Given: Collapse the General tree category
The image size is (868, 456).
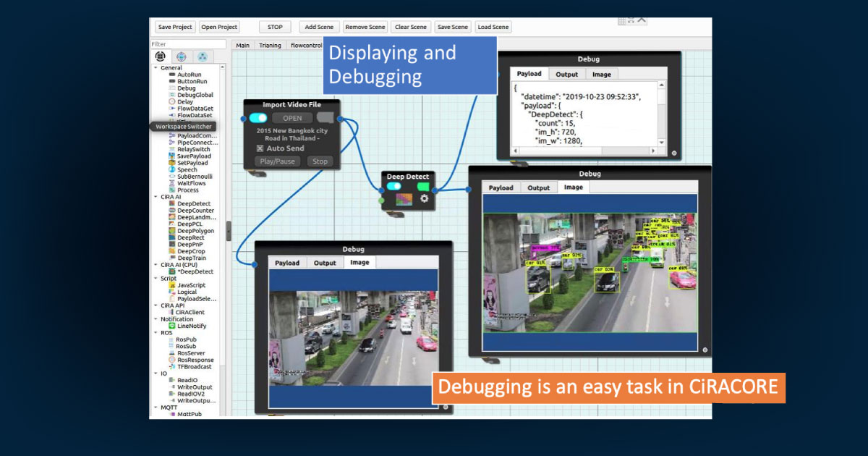Looking at the screenshot, I should coord(156,68).
